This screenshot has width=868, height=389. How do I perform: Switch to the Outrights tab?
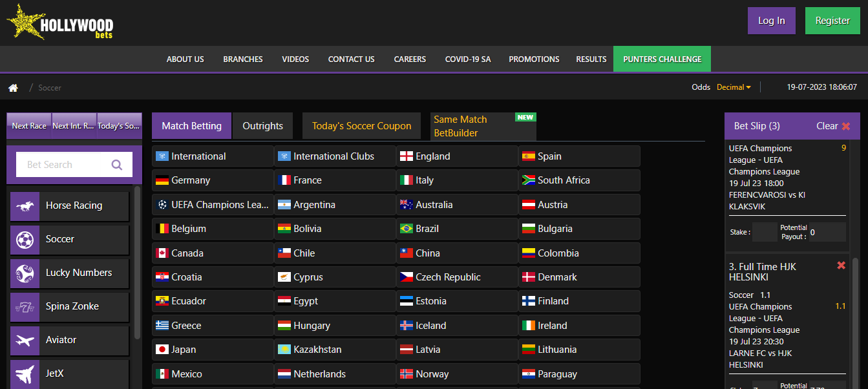tap(262, 125)
